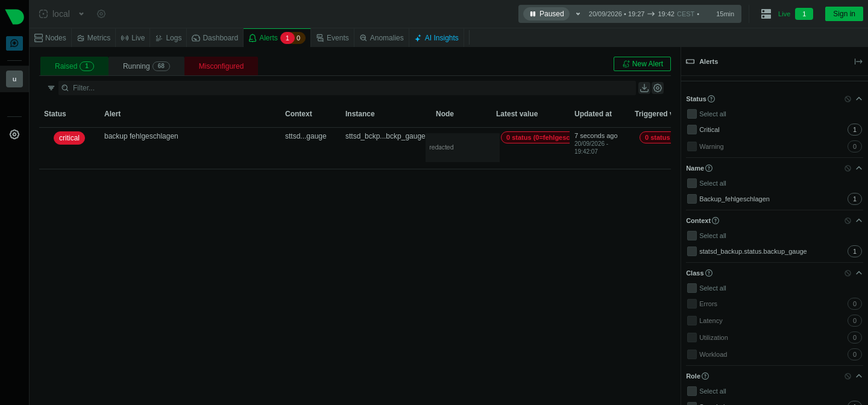Reset the Context filter group
The height and width of the screenshot is (405, 868).
coord(848,221)
